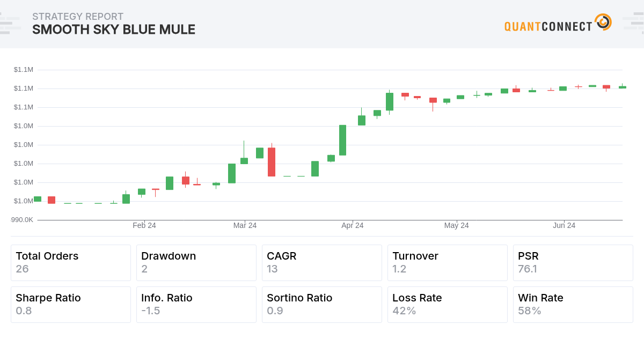Select the STRATEGY REPORT heading text

pyautogui.click(x=78, y=17)
